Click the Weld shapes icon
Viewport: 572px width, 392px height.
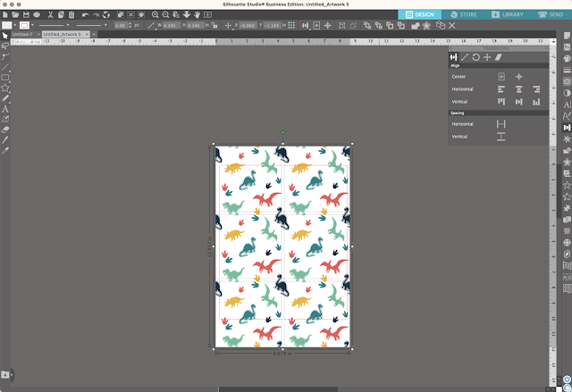click(x=415, y=26)
